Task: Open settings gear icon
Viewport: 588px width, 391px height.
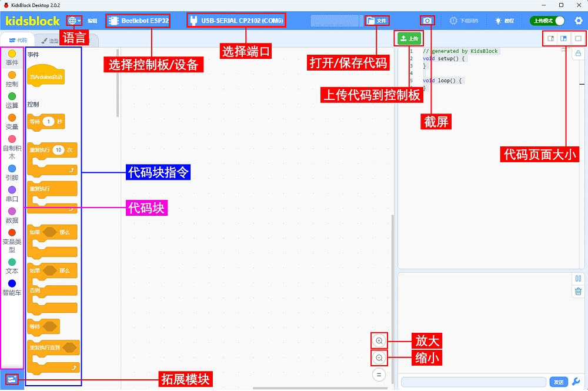Action: coord(579,21)
